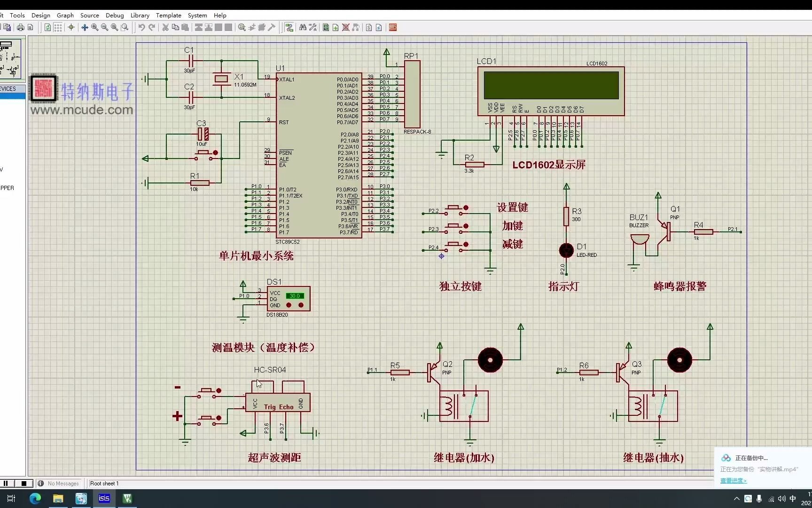The image size is (812, 508).
Task: Click Exit to Parent Sheet icon
Action: 356,27
